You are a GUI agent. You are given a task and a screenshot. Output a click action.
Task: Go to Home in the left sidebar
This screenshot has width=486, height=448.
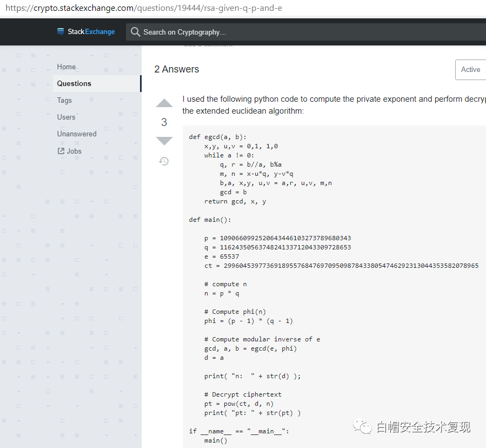click(x=66, y=67)
